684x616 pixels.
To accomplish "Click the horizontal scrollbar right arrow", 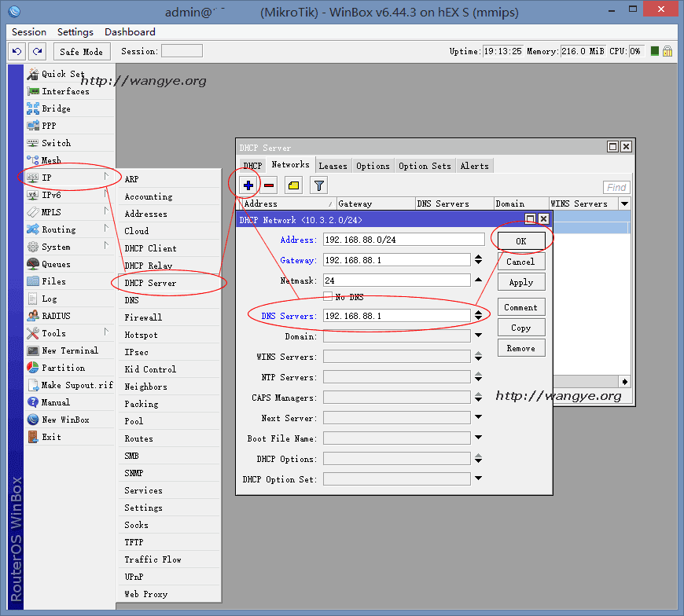I will pyautogui.click(x=625, y=382).
